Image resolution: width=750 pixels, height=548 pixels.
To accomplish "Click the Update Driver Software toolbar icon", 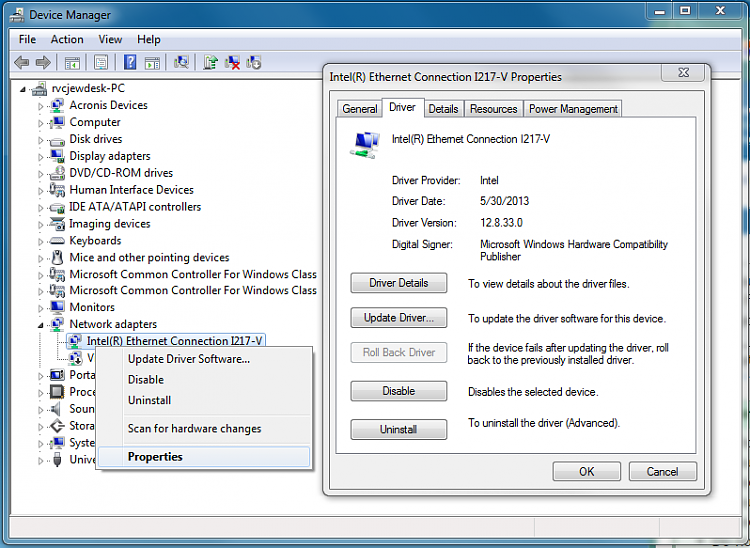I will tap(210, 62).
